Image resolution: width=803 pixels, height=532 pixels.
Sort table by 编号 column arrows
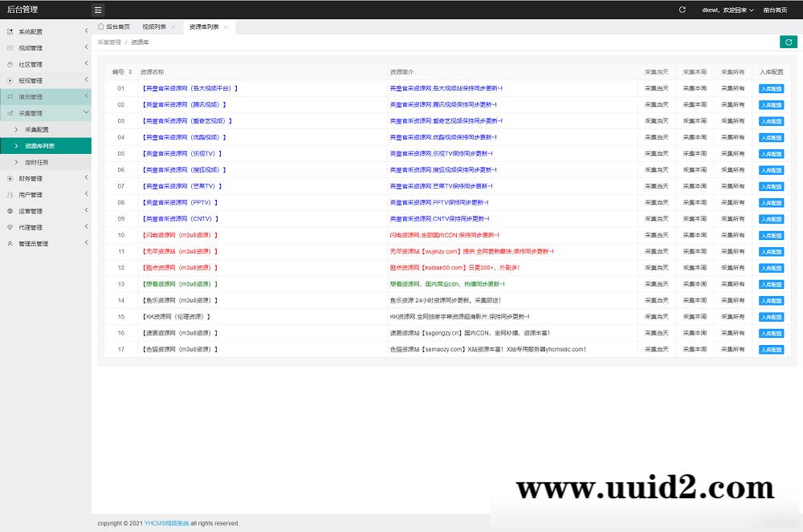point(130,72)
